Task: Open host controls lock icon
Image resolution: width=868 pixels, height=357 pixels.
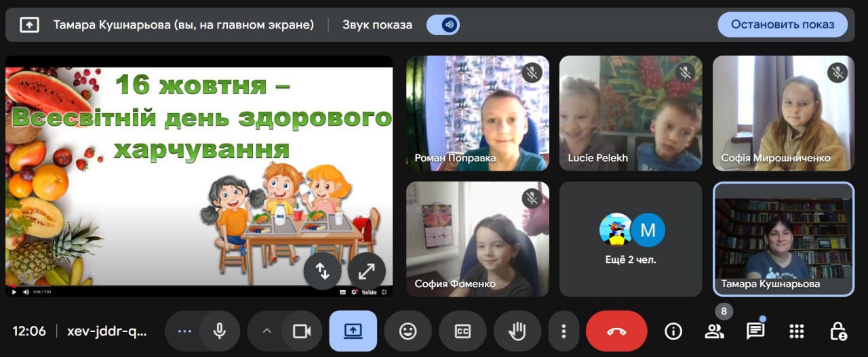Action: (x=838, y=331)
